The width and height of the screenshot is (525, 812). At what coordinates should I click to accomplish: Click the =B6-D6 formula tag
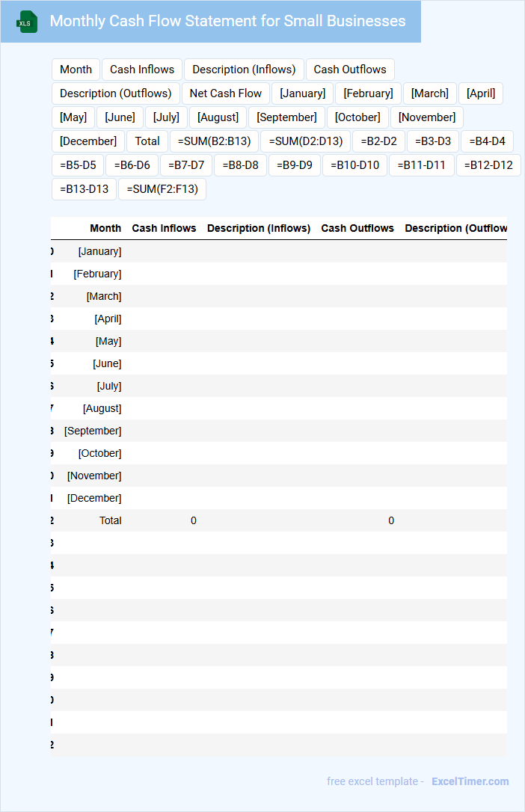pos(132,164)
